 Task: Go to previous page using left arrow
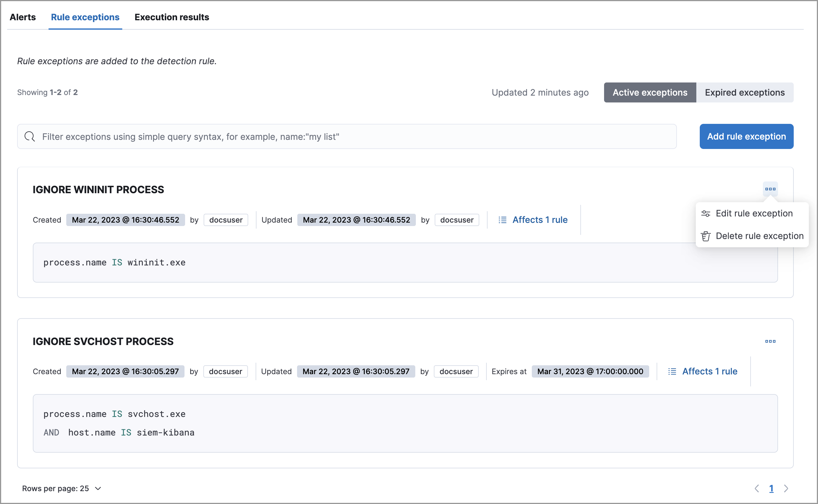tap(756, 488)
